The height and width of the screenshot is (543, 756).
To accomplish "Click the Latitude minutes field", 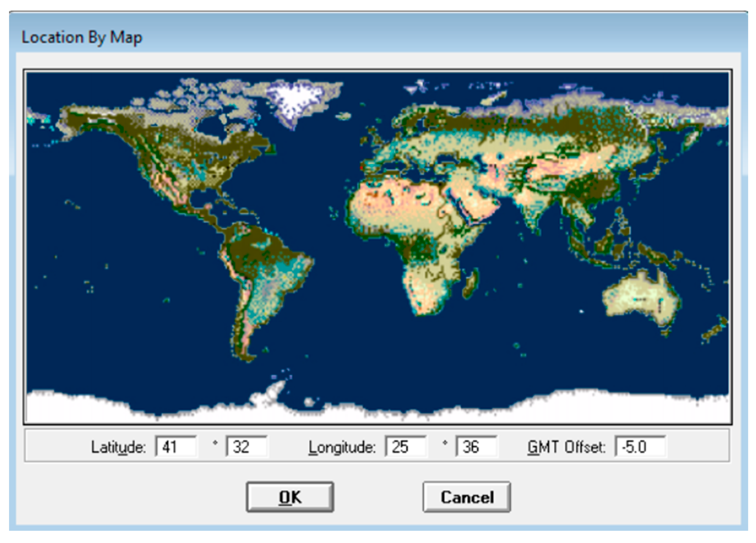I will point(247,447).
